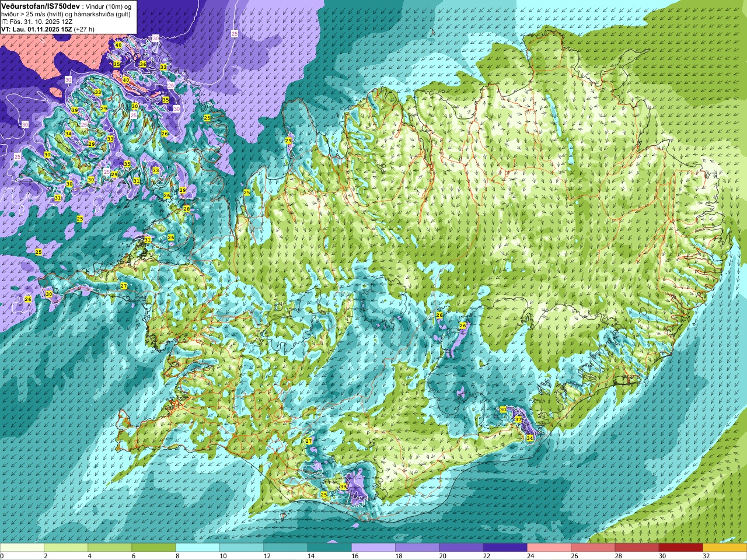Click the '16' tick label on legend scale
This screenshot has height=560, width=747.
(354, 556)
